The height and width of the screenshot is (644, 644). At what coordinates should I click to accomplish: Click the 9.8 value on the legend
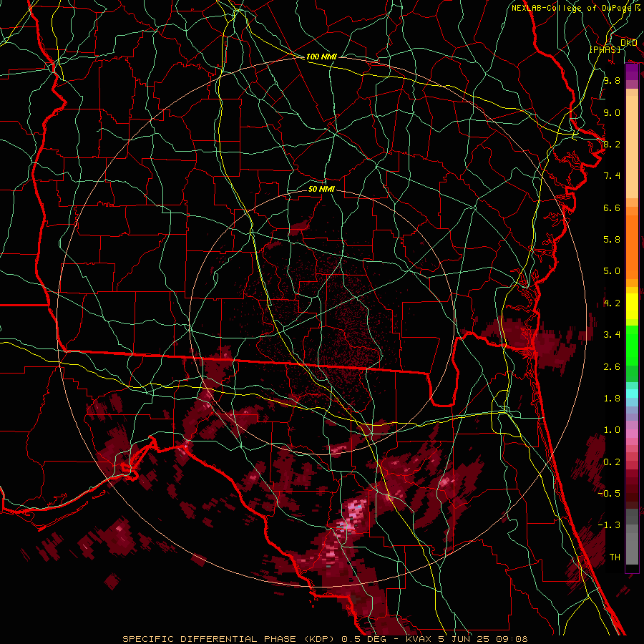point(612,80)
